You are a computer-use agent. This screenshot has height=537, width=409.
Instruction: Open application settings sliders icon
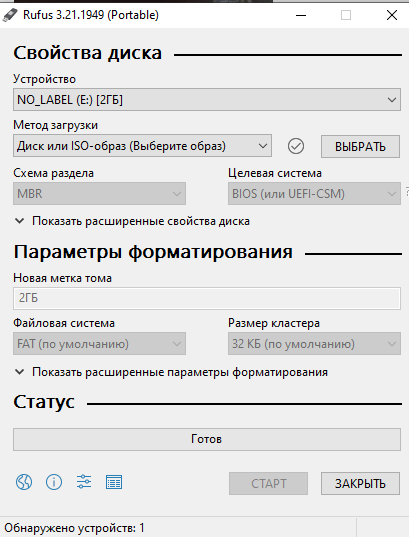pyautogui.click(x=84, y=482)
